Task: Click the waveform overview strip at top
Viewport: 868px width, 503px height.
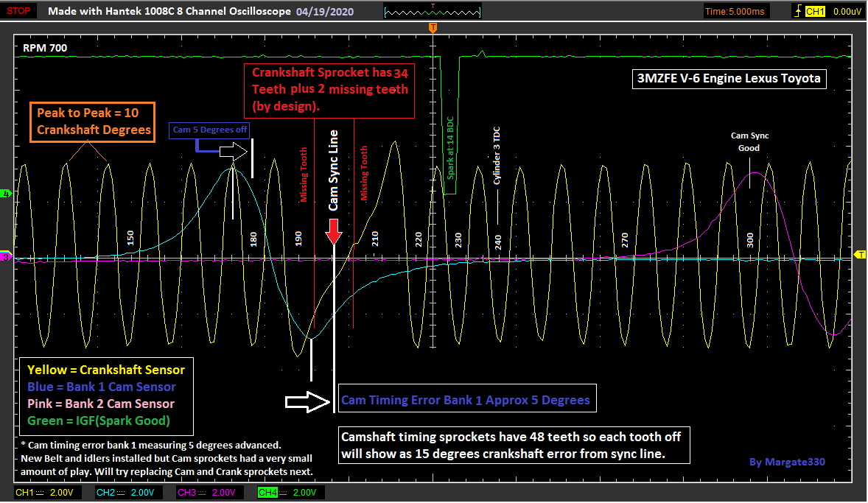Action: pos(433,11)
